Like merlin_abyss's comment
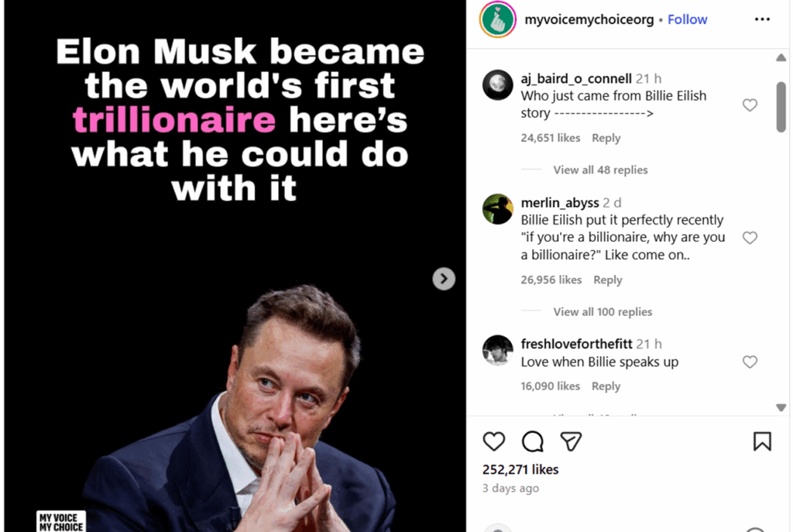Screen dimensions: 793x532 [750, 238]
